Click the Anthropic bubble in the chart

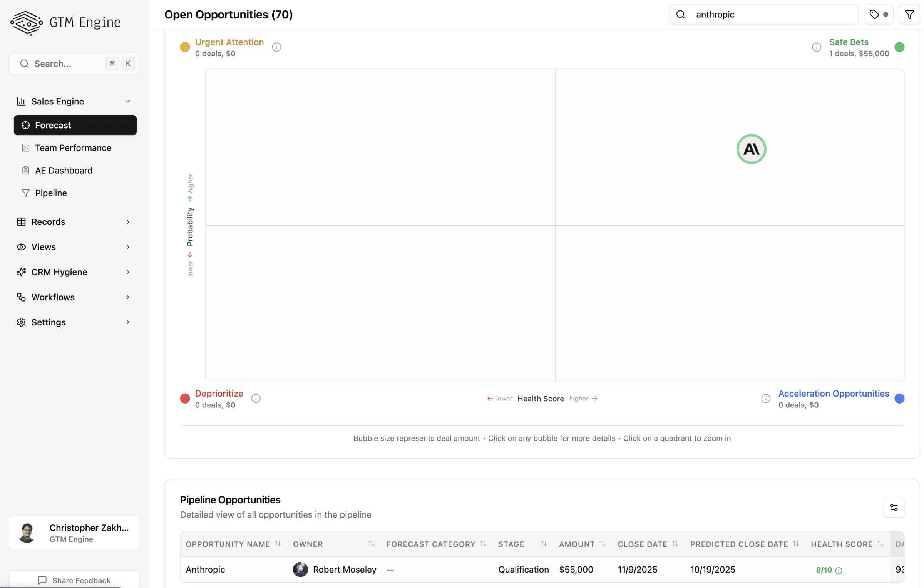751,149
